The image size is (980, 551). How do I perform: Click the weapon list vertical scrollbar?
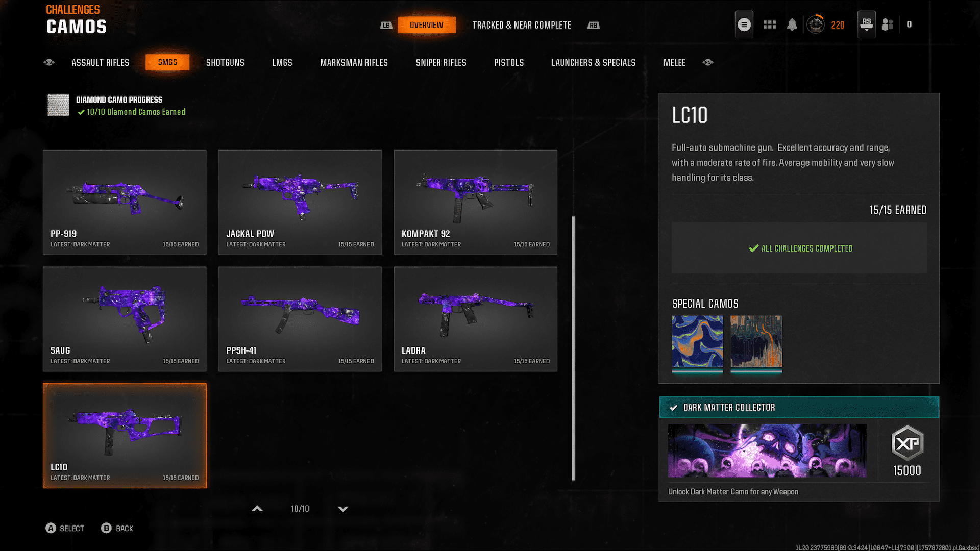coord(573,348)
